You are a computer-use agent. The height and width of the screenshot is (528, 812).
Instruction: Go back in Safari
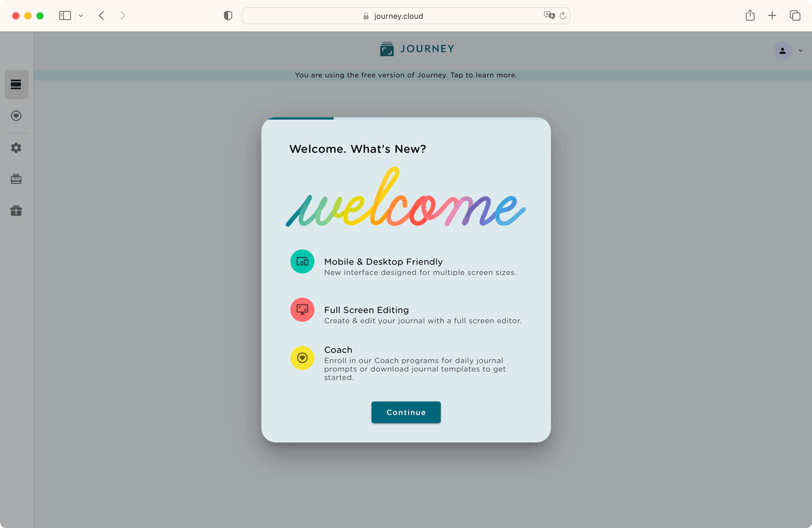(x=101, y=16)
